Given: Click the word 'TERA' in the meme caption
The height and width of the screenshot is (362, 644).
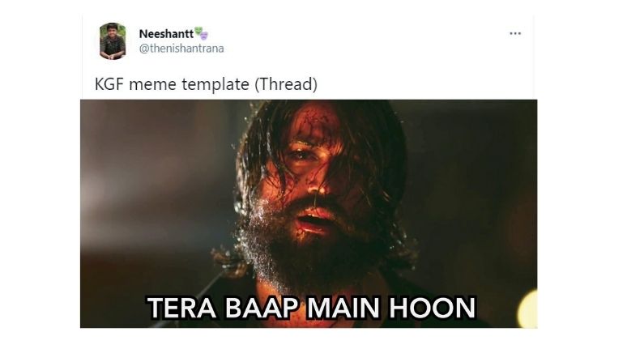Looking at the screenshot, I should point(181,308).
